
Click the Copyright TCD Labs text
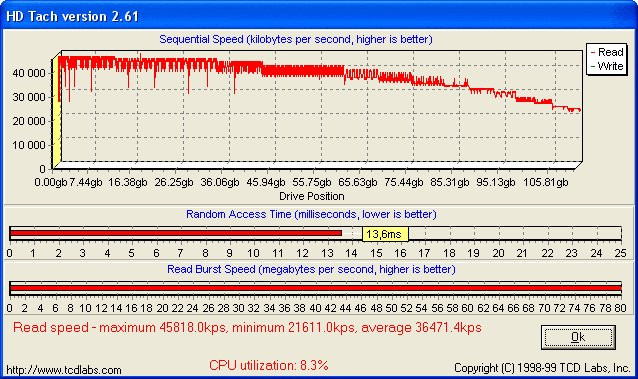tap(542, 368)
